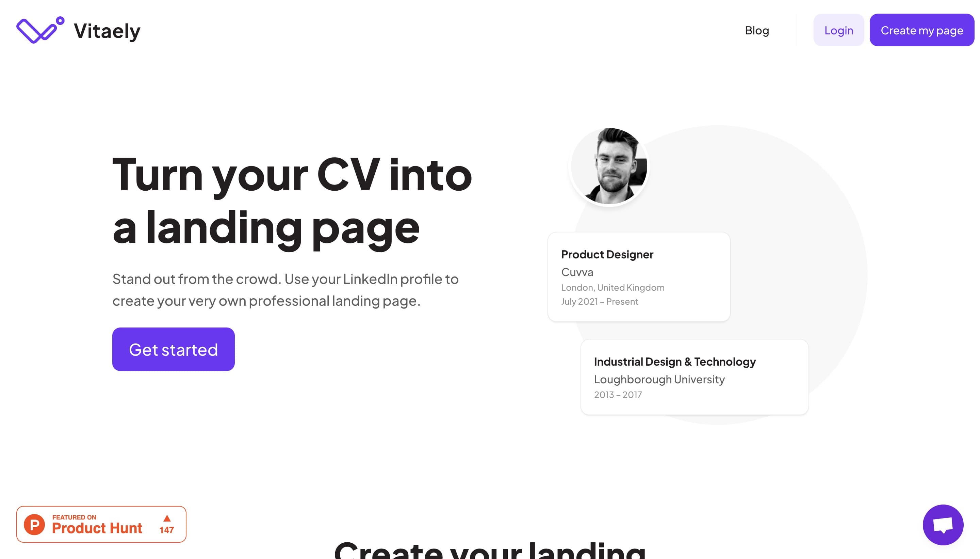This screenshot has height=559, width=980.
Task: Click the Product Hunt featured badge icon
Action: [34, 524]
